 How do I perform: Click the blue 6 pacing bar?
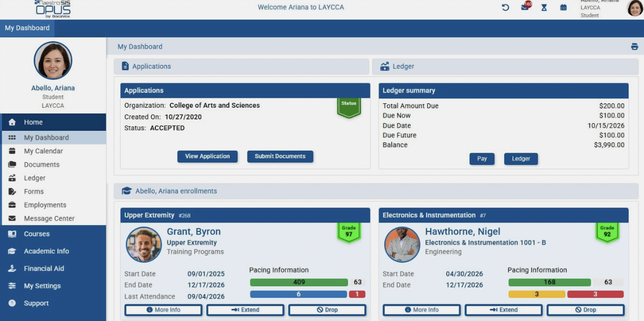click(298, 294)
